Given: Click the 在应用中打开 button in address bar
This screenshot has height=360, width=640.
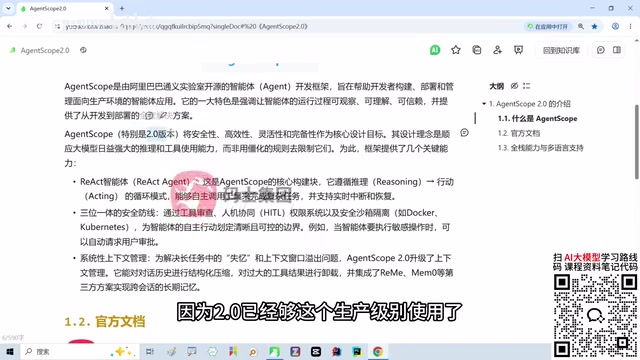Looking at the screenshot, I should [x=548, y=26].
